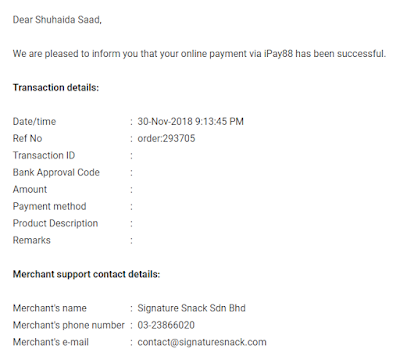Click the greeting line Dear Shuhaida Saad
This screenshot has width=400, height=363.
point(57,20)
